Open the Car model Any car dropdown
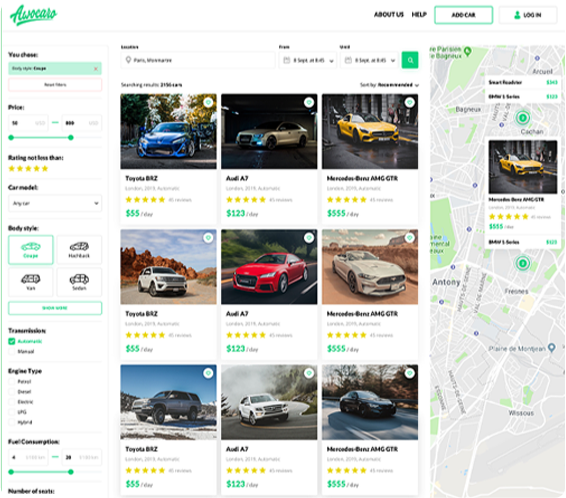This screenshot has width=566, height=498. tap(55, 203)
